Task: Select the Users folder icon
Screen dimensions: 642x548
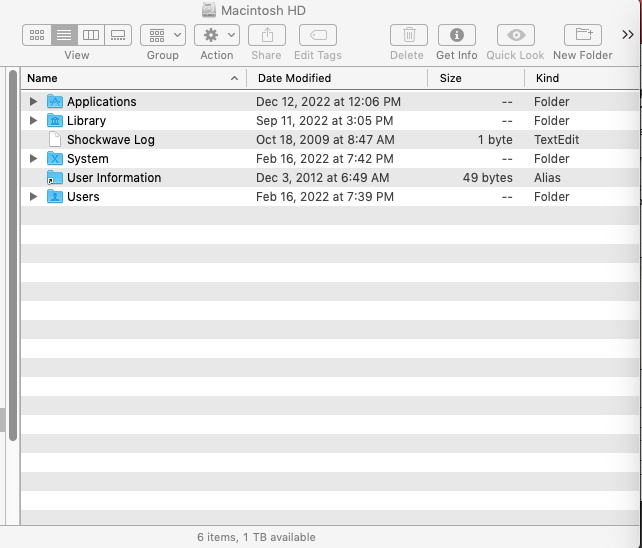Action: coord(55,197)
